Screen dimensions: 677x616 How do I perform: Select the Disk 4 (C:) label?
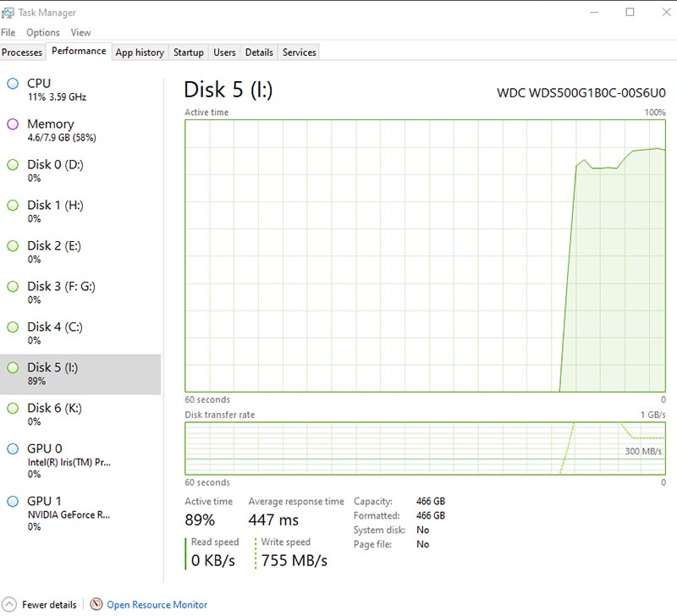[x=55, y=327]
